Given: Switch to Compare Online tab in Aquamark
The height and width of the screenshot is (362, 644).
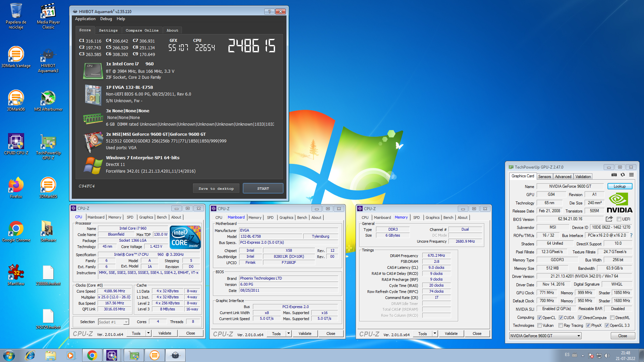Looking at the screenshot, I should (x=142, y=30).
